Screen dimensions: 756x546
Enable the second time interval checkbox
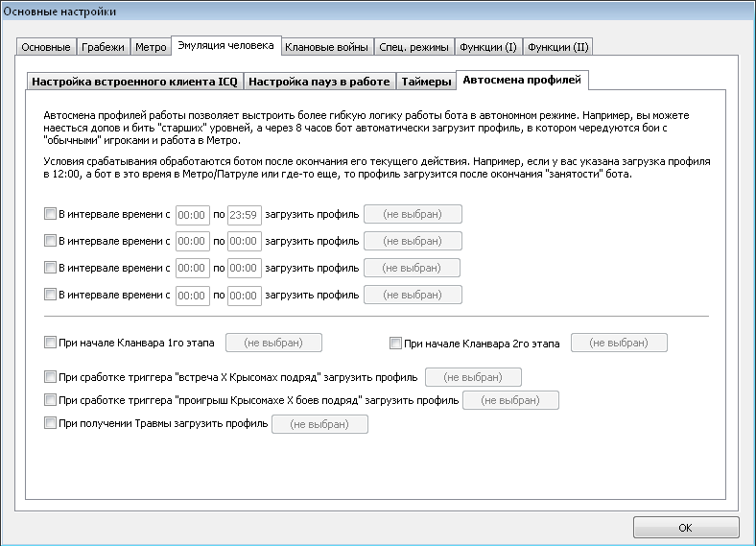point(50,240)
